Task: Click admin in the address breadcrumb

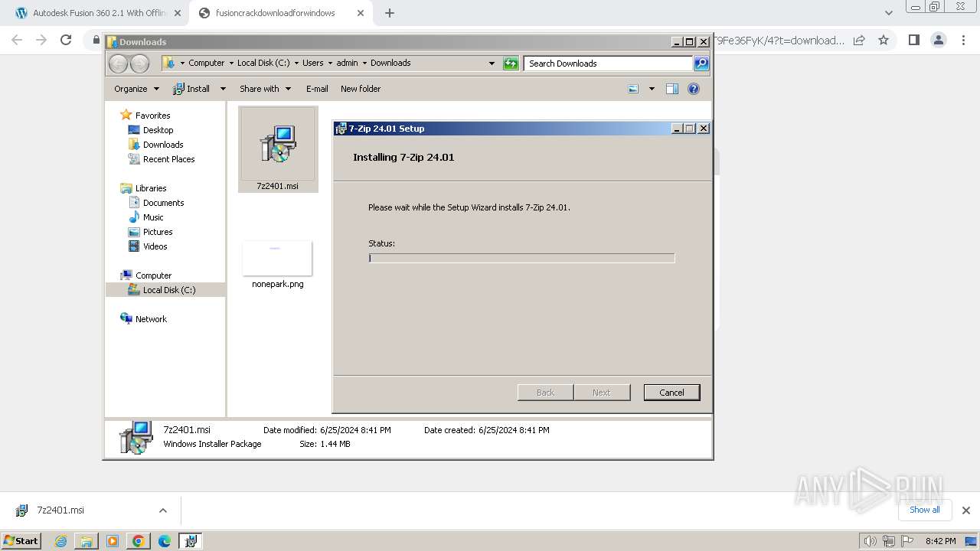Action: [x=347, y=63]
